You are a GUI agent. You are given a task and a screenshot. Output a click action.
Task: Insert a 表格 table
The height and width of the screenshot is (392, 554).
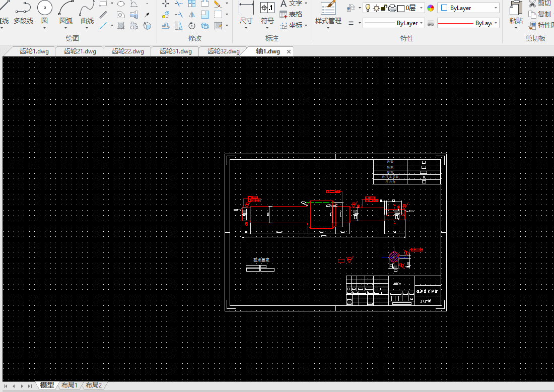point(291,15)
